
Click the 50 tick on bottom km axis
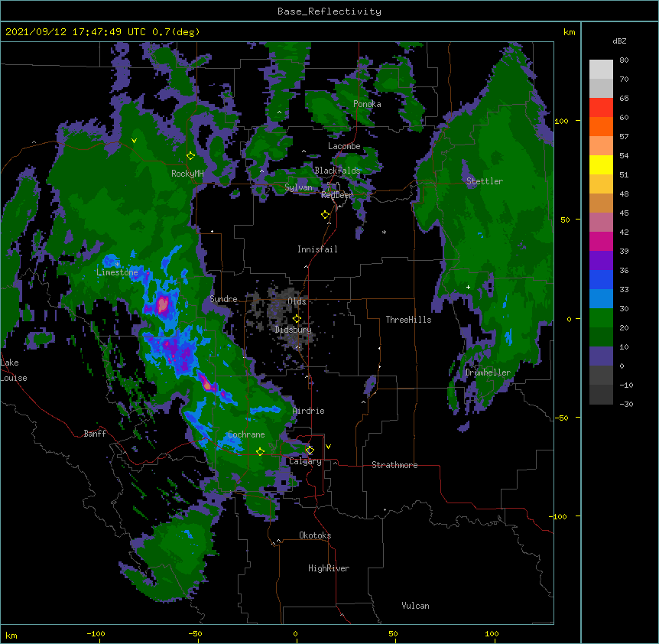(x=393, y=633)
